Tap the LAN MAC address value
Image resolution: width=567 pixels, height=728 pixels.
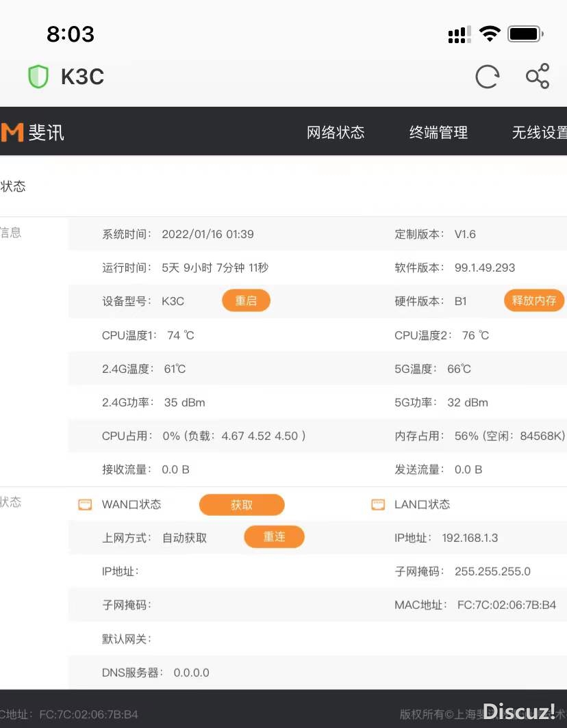tap(506, 606)
